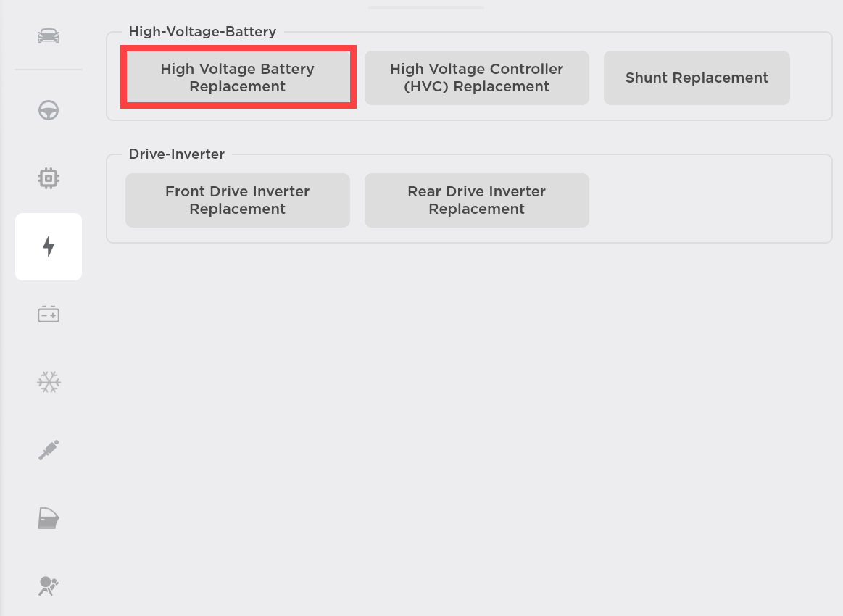Click the divider line below car icon
This screenshot has width=843, height=616.
(x=49, y=70)
